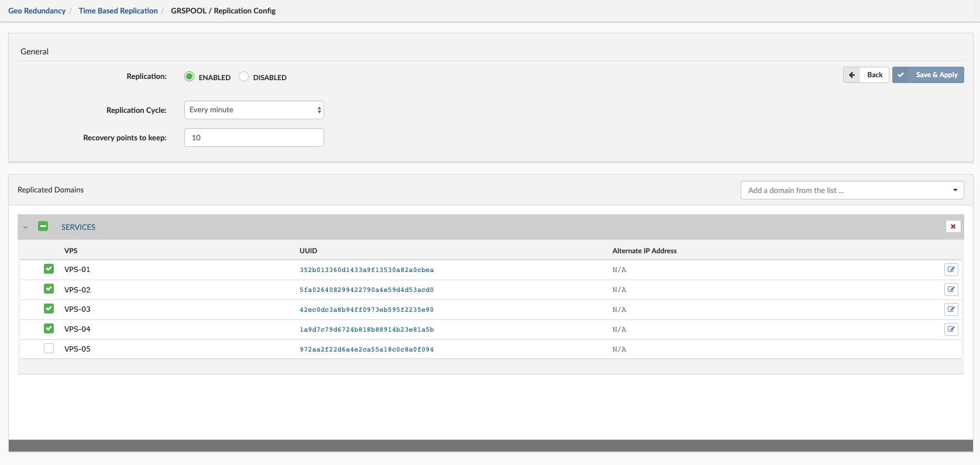This screenshot has width=980, height=465.
Task: Navigate to Time Based Replication breadcrumb
Action: (x=118, y=11)
